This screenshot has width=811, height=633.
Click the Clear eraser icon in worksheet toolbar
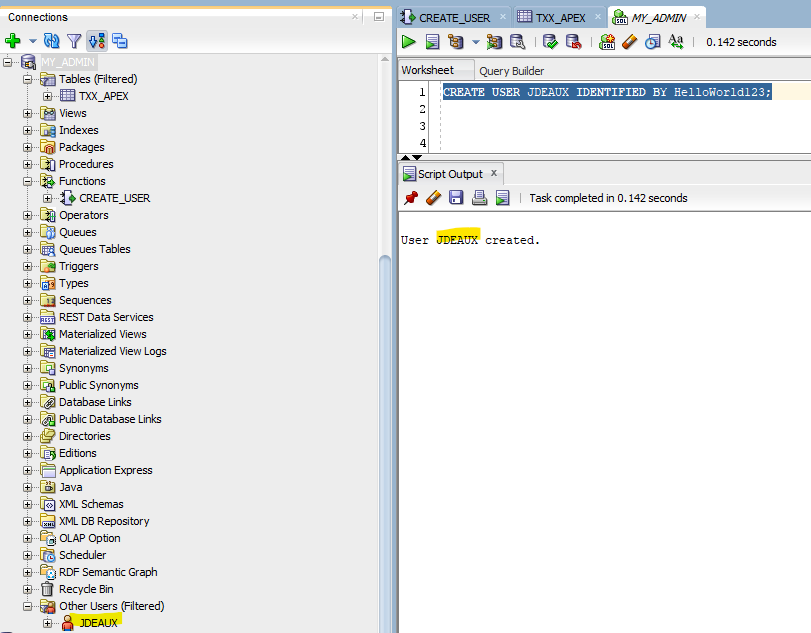(629, 42)
